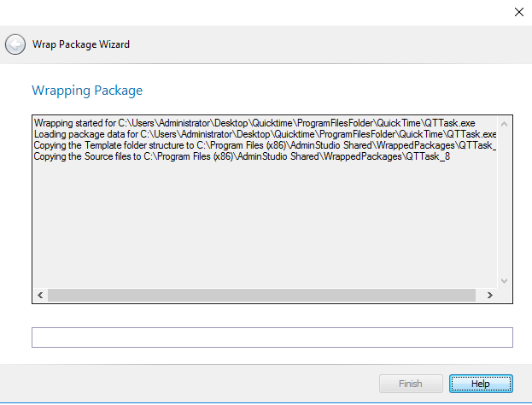Viewport: 532px width, 405px height.
Task: Click the Help button
Action: (481, 384)
